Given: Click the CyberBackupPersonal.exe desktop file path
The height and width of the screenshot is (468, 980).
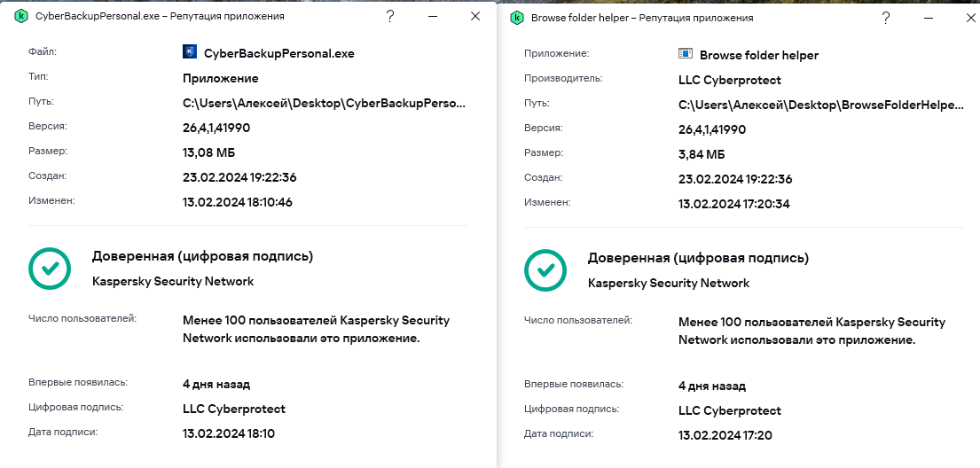Looking at the screenshot, I should pos(324,103).
